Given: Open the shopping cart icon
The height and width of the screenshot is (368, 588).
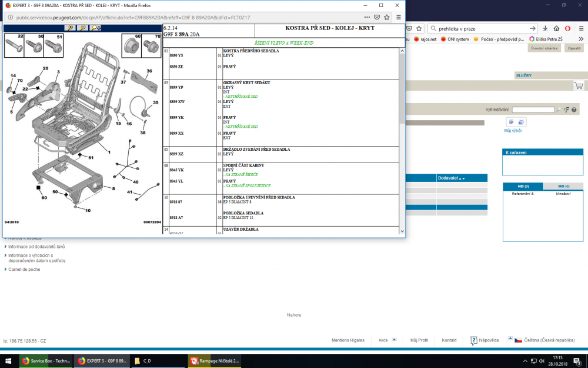Looking at the screenshot, I should [579, 85].
